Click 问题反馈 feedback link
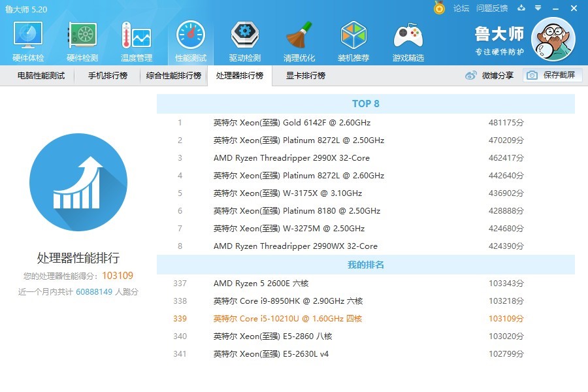Viewport: 588px width, 392px height. point(493,8)
